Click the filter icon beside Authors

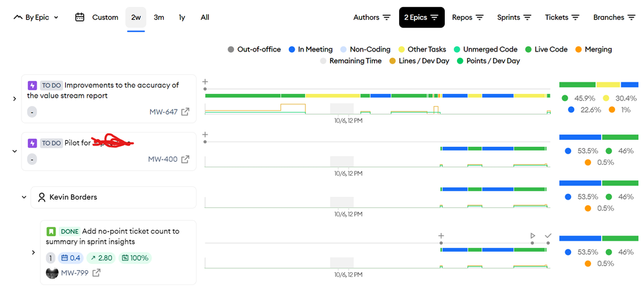coord(387,17)
